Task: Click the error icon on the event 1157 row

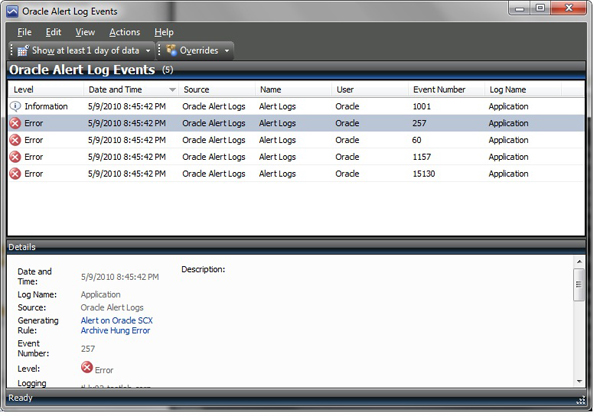Action: pyautogui.click(x=15, y=157)
